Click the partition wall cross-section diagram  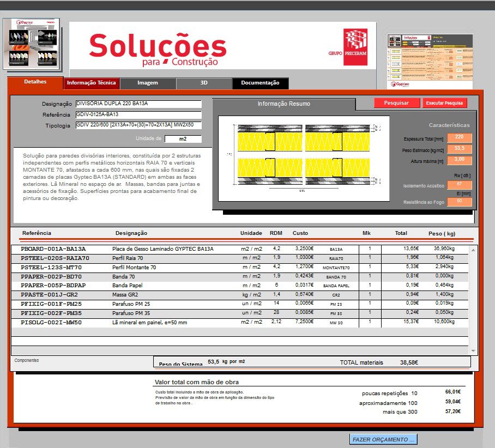[304, 159]
